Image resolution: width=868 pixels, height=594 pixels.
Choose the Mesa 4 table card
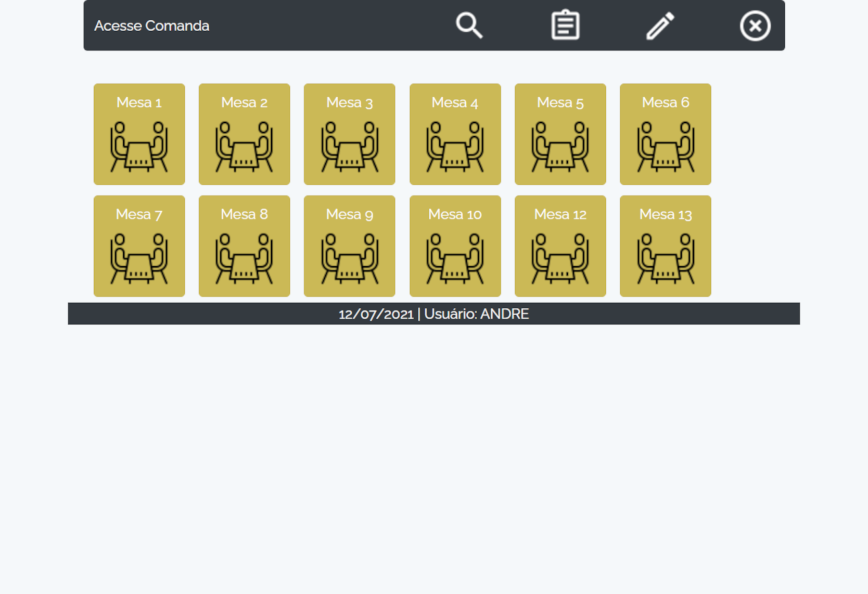(455, 134)
